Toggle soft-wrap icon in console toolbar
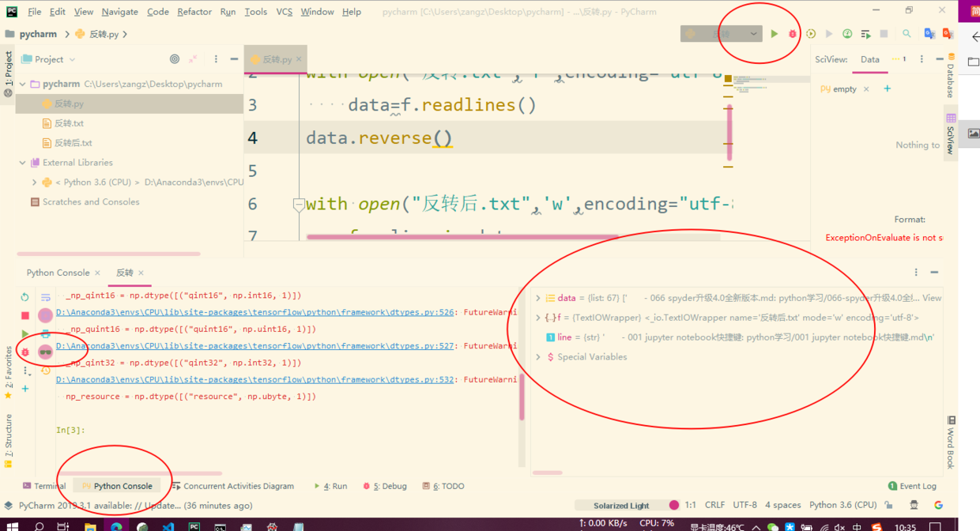The height and width of the screenshot is (531, 980). [45, 297]
